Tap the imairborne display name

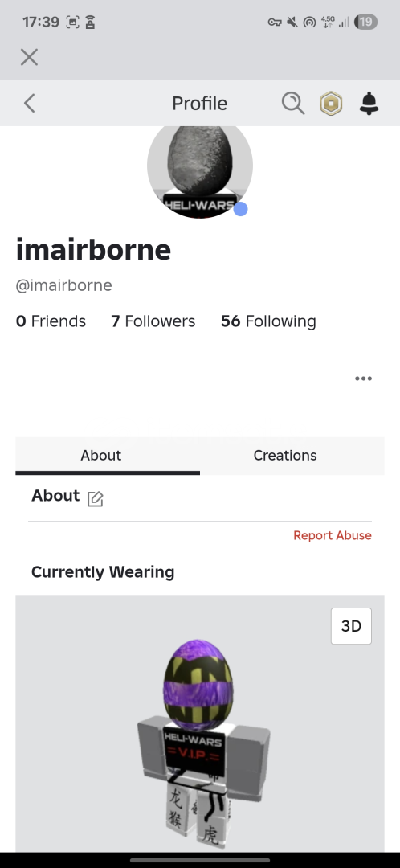pos(93,250)
